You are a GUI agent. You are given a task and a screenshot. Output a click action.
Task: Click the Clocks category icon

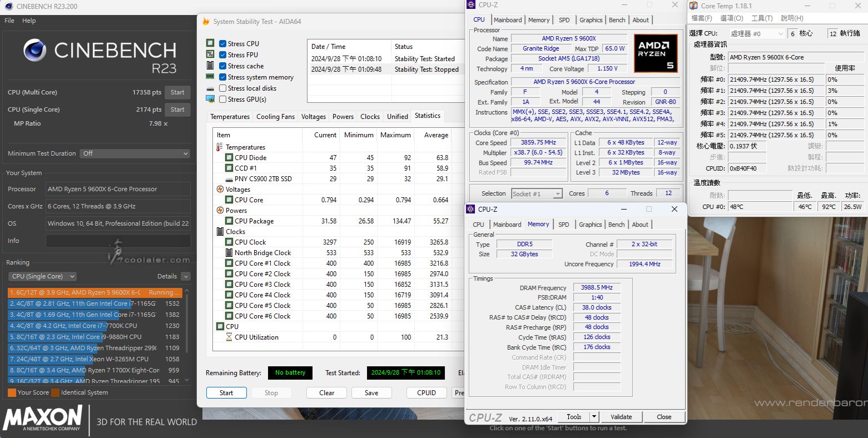tap(220, 232)
